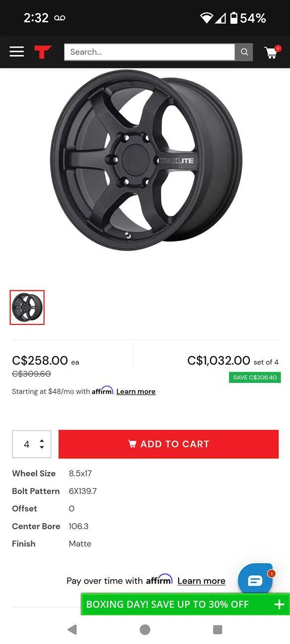Tap the Android back navigation arrow

point(72,629)
